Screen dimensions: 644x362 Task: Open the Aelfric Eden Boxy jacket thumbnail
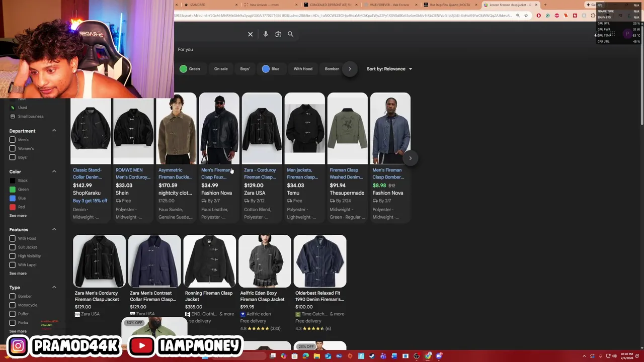tap(265, 261)
